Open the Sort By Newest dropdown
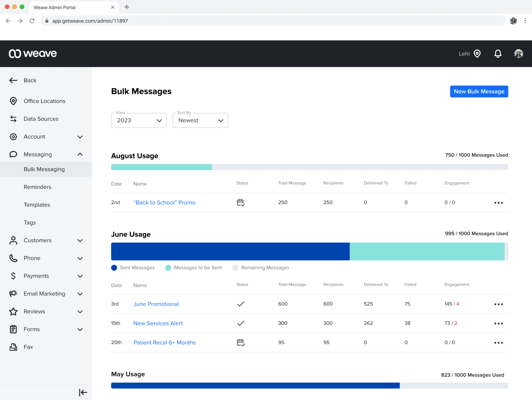 tap(200, 121)
